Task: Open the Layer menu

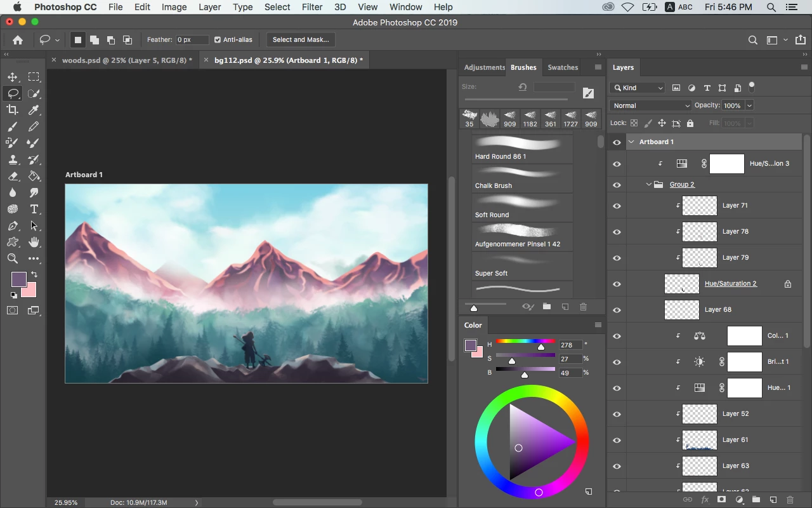Action: 209,7
